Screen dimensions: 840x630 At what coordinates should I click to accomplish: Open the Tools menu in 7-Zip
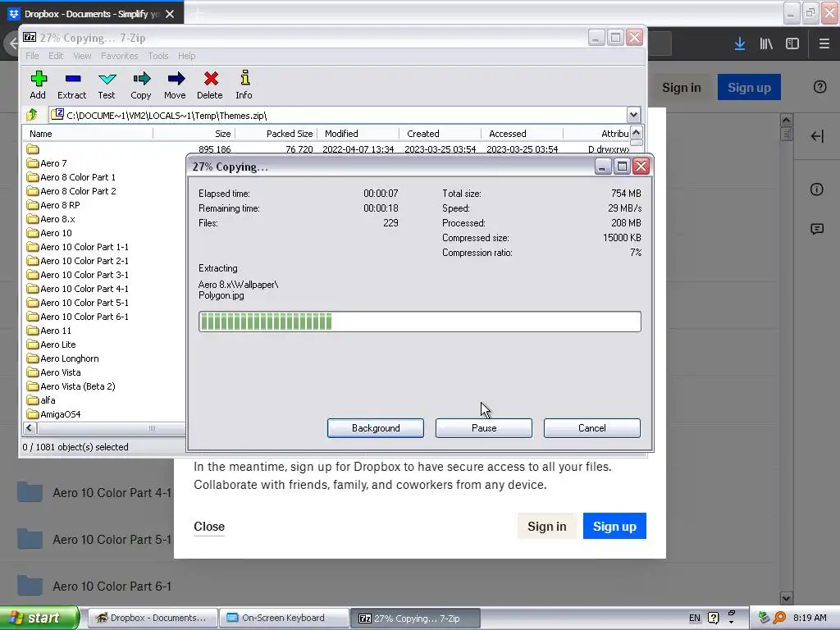click(158, 56)
